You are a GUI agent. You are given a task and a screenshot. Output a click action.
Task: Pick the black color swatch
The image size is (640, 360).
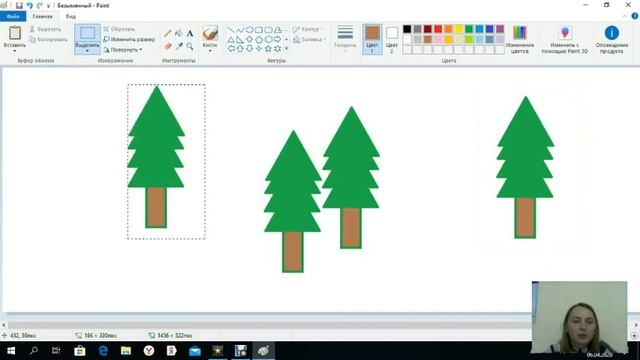click(407, 29)
